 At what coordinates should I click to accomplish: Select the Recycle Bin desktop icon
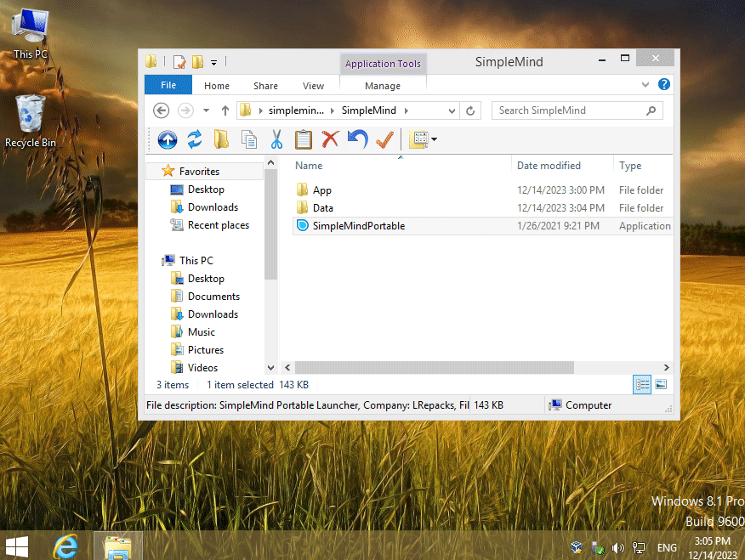point(31,122)
